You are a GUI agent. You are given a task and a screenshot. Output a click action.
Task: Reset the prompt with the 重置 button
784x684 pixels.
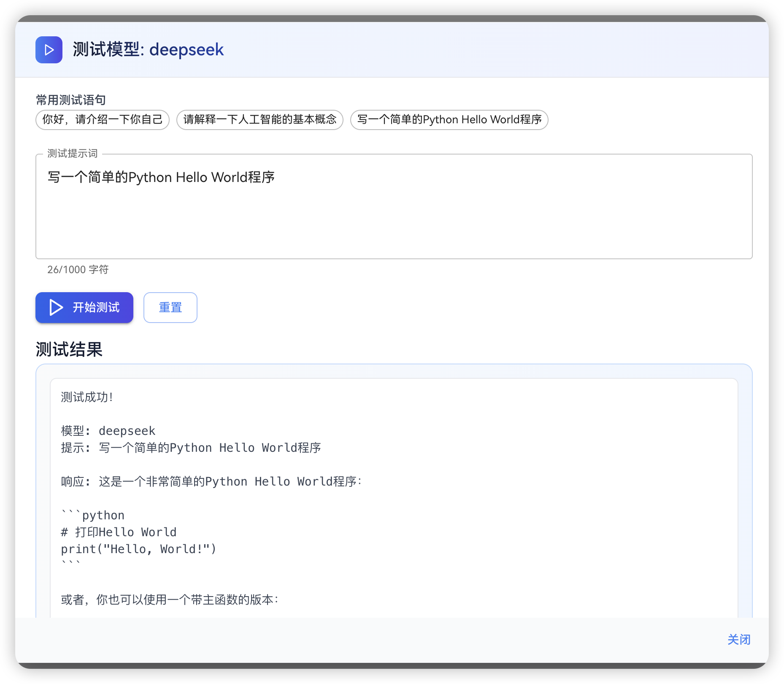coord(170,307)
